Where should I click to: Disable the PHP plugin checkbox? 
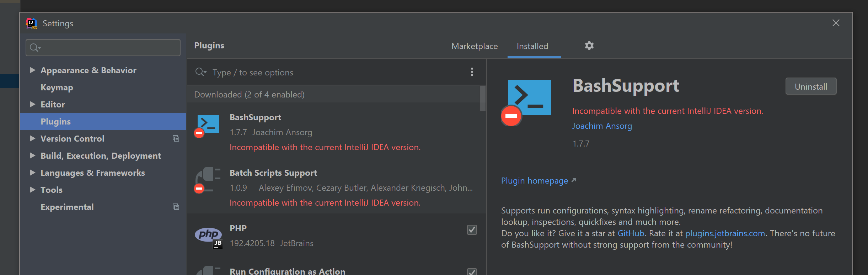(x=472, y=230)
